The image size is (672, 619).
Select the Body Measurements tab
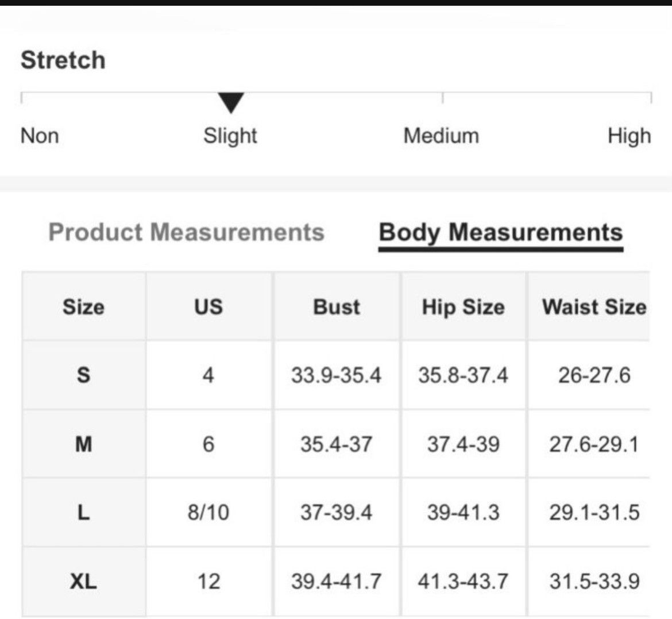click(501, 233)
